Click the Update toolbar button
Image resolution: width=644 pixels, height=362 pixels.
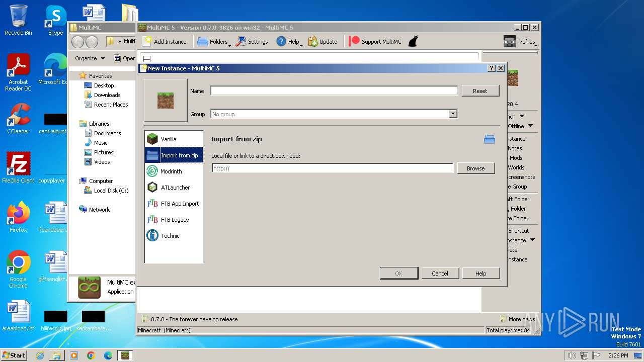(x=323, y=42)
